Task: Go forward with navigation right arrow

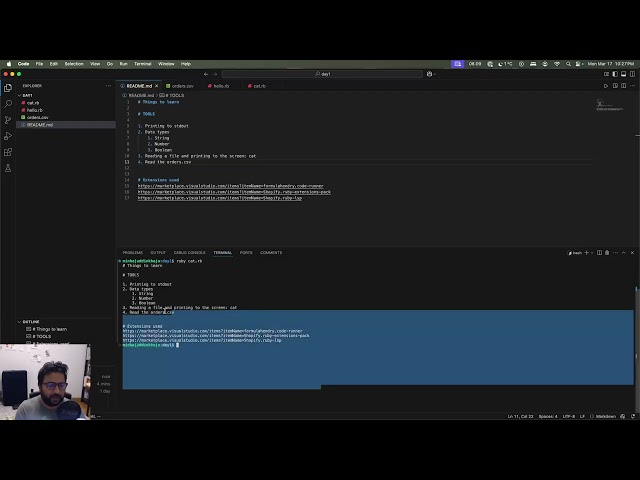Action: 215,74
